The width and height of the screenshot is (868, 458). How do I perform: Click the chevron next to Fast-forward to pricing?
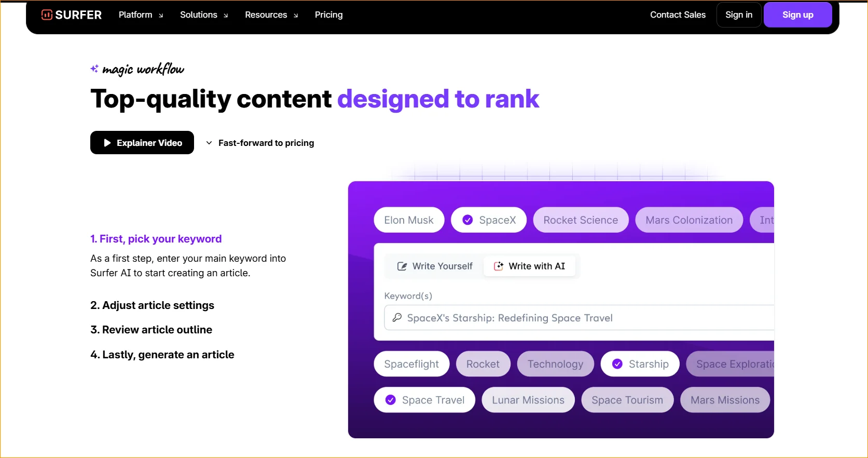pyautogui.click(x=209, y=143)
